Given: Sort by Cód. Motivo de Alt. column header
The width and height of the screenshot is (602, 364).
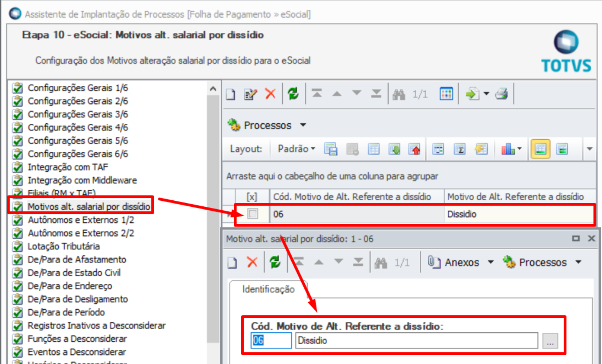Looking at the screenshot, I should (357, 197).
